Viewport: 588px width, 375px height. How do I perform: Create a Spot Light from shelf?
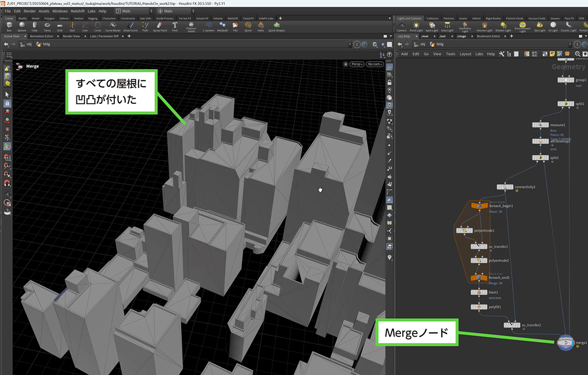pyautogui.click(x=432, y=26)
